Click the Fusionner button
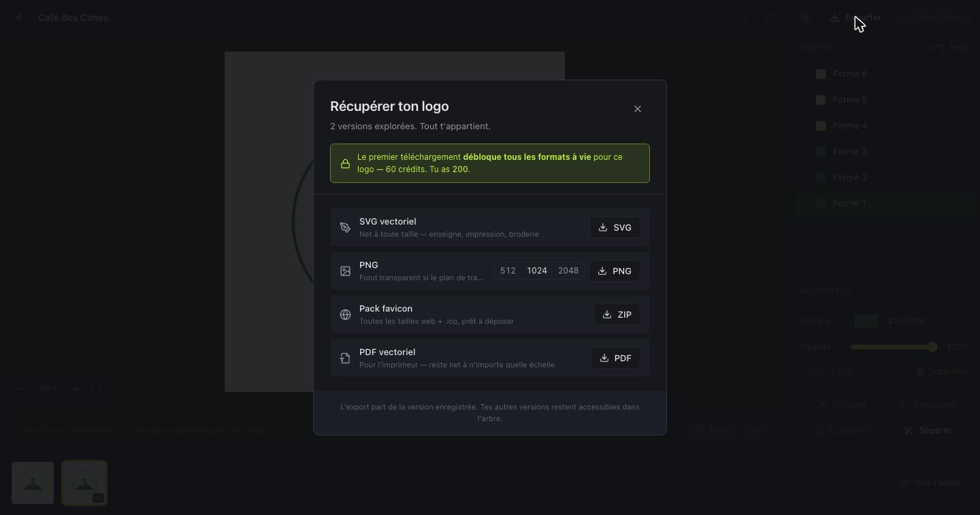This screenshot has width=980, height=515. point(842,431)
